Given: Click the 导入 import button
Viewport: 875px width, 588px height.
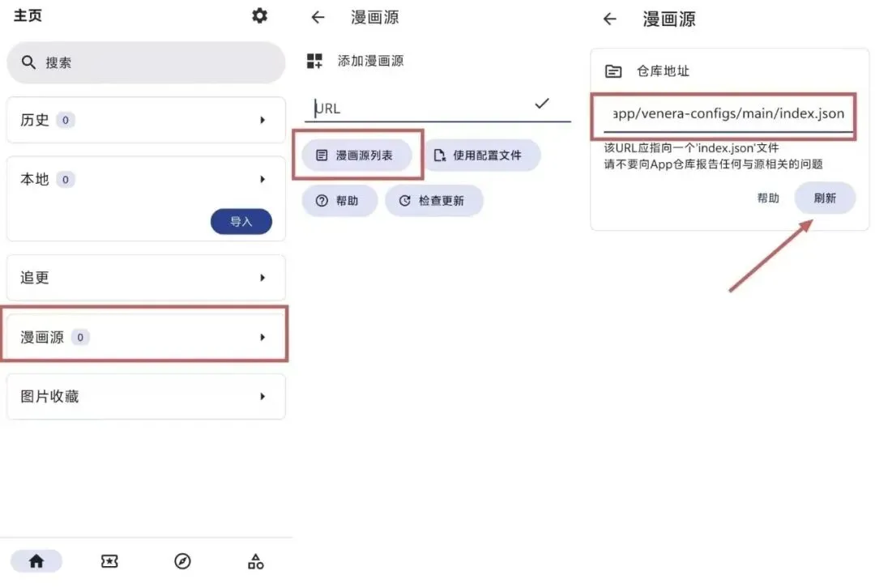Looking at the screenshot, I should (x=241, y=221).
